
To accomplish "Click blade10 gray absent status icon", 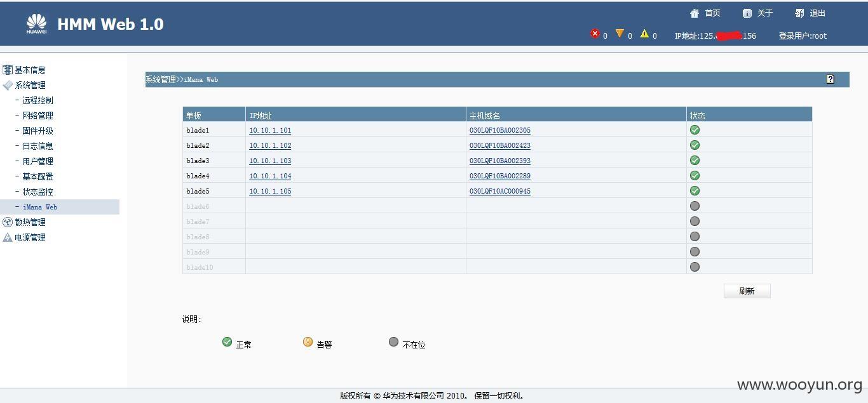I will pyautogui.click(x=695, y=267).
